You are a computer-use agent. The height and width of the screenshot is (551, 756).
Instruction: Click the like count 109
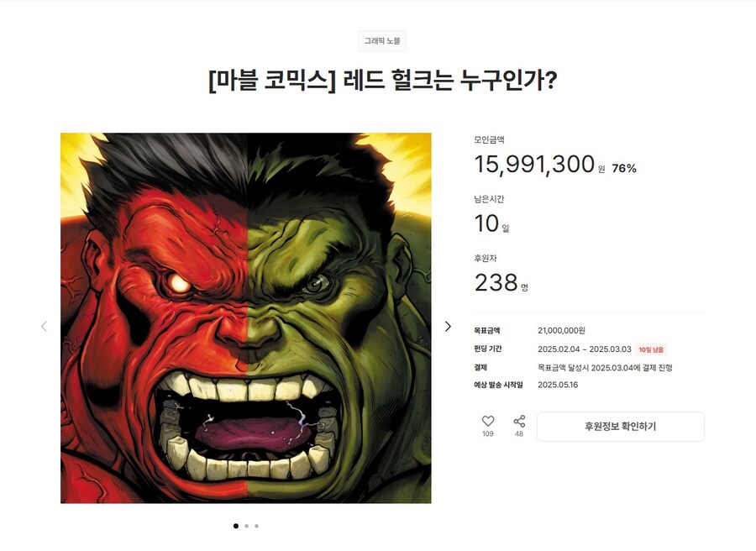pos(488,434)
